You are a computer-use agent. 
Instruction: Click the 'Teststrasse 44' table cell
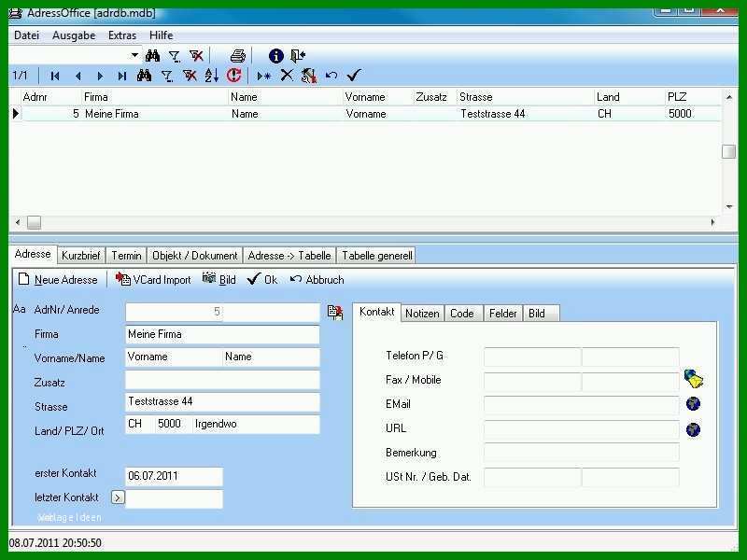(x=525, y=114)
